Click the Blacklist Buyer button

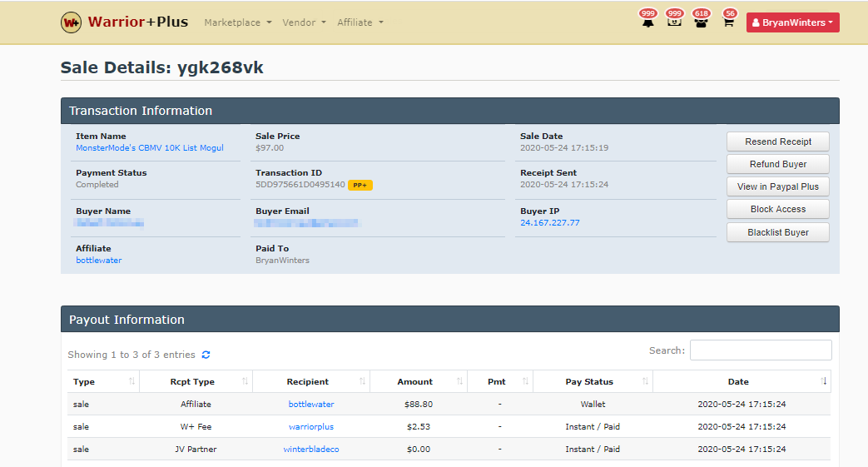[x=778, y=232]
